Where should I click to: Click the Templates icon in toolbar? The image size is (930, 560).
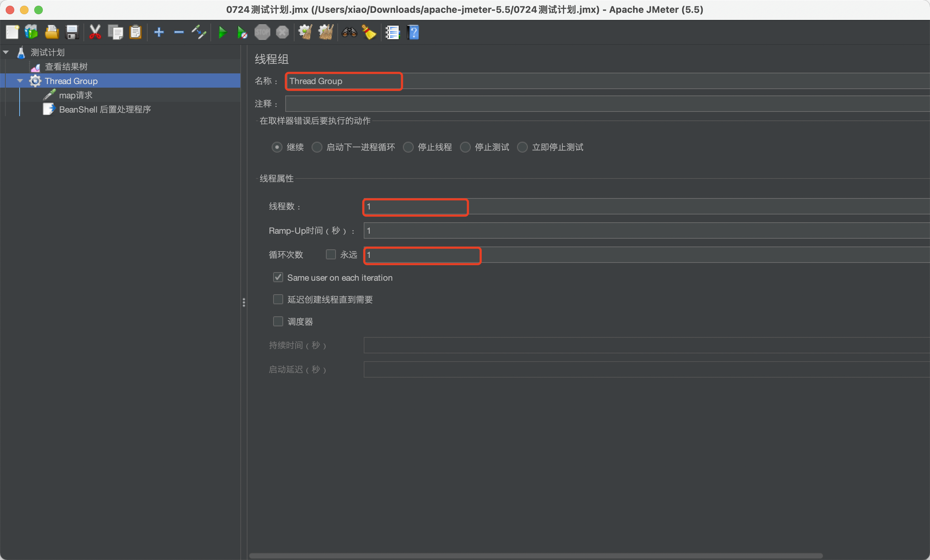click(31, 32)
